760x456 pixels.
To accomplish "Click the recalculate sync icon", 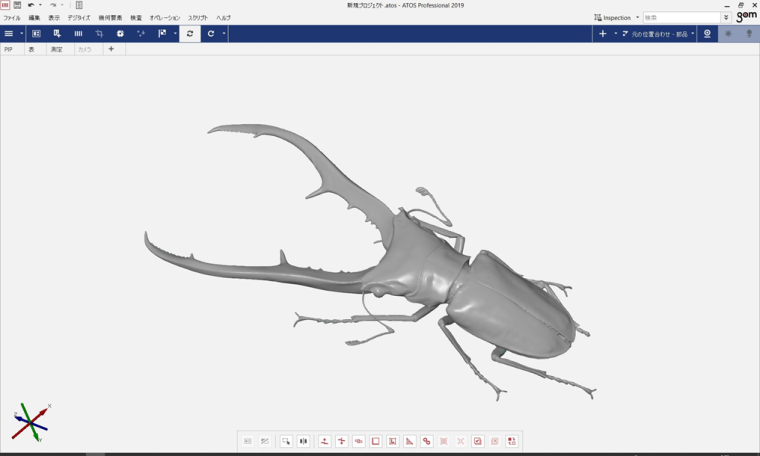I will tap(190, 34).
